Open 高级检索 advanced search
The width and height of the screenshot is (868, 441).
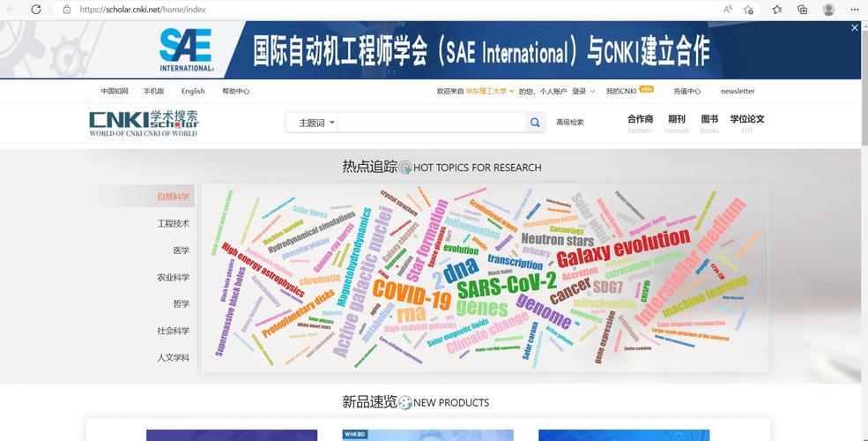570,123
